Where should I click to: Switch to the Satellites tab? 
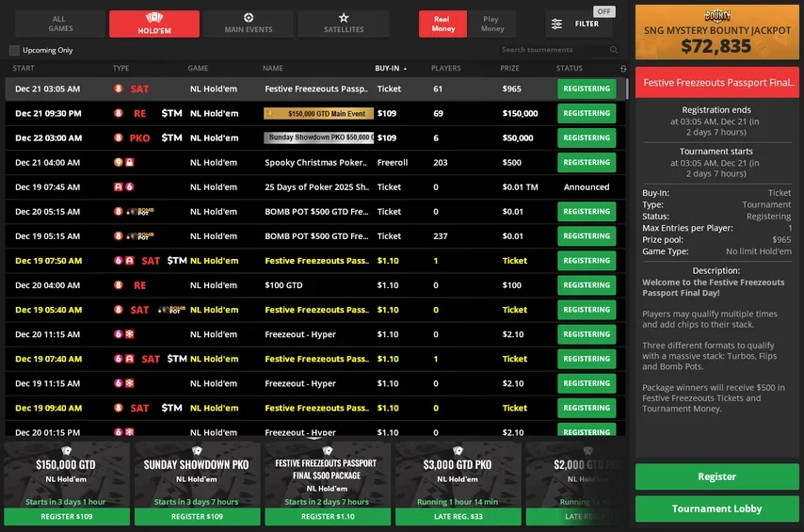tap(344, 24)
